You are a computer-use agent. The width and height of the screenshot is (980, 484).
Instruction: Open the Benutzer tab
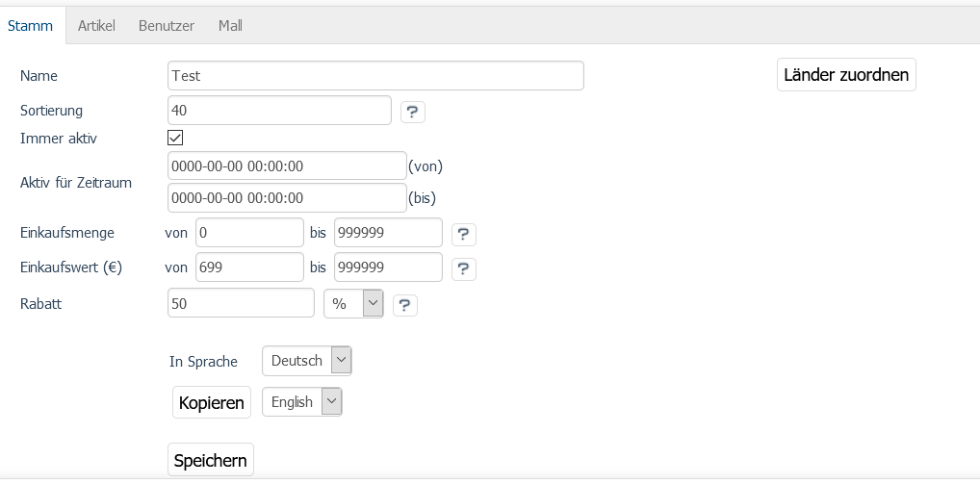(x=167, y=26)
